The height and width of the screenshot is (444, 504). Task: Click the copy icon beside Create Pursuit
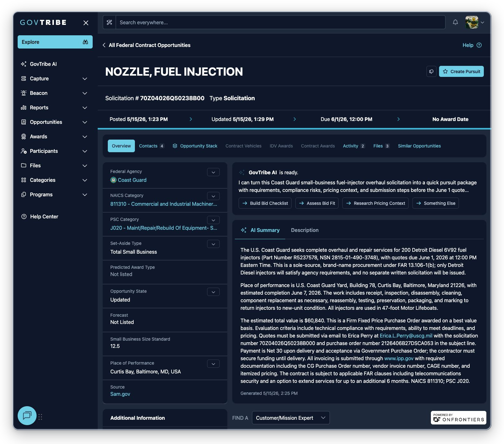point(432,72)
